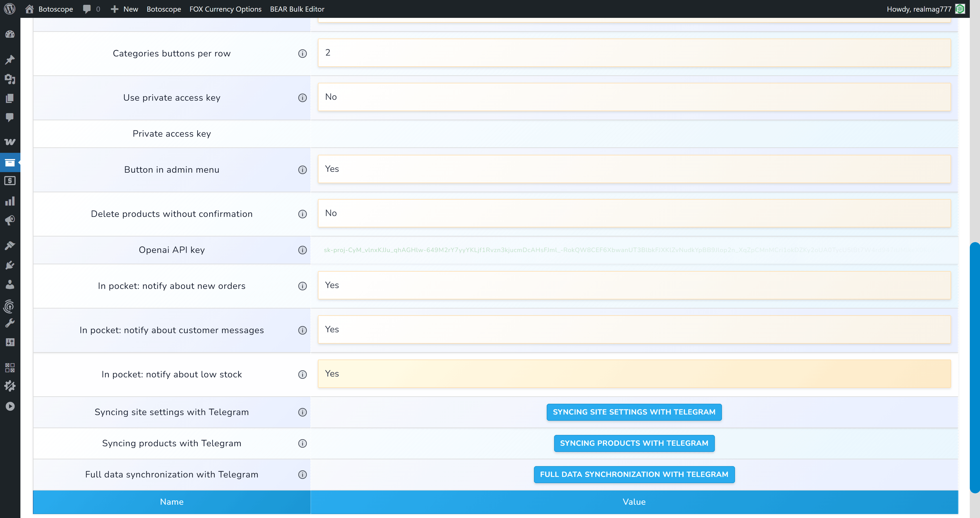Select the Posts pin icon in sidebar
Screen dimensions: 980x518
(x=10, y=60)
